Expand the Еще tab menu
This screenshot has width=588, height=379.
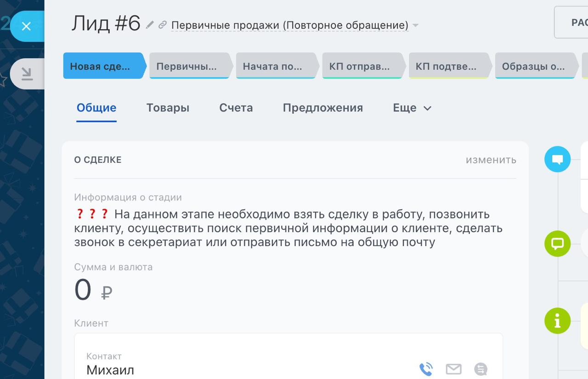[411, 108]
